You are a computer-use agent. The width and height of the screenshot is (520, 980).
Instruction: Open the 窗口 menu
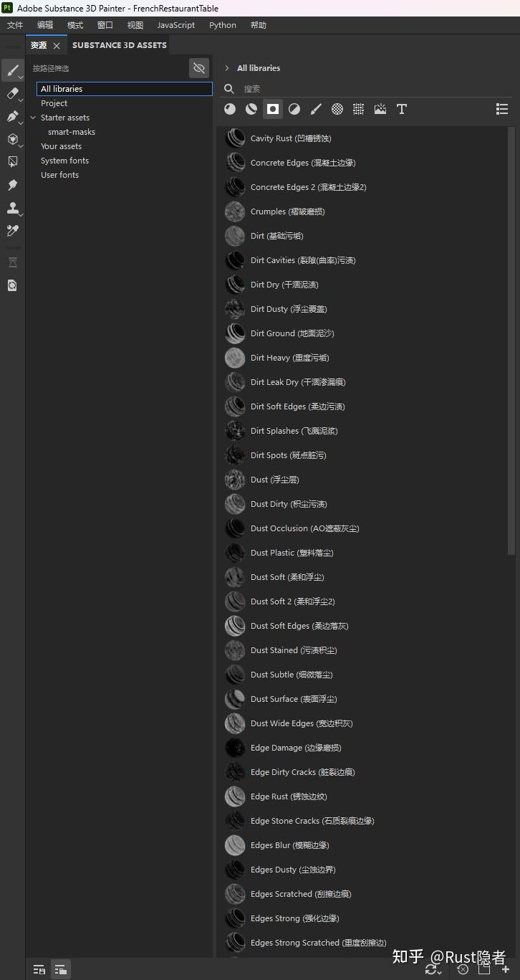pyautogui.click(x=105, y=25)
